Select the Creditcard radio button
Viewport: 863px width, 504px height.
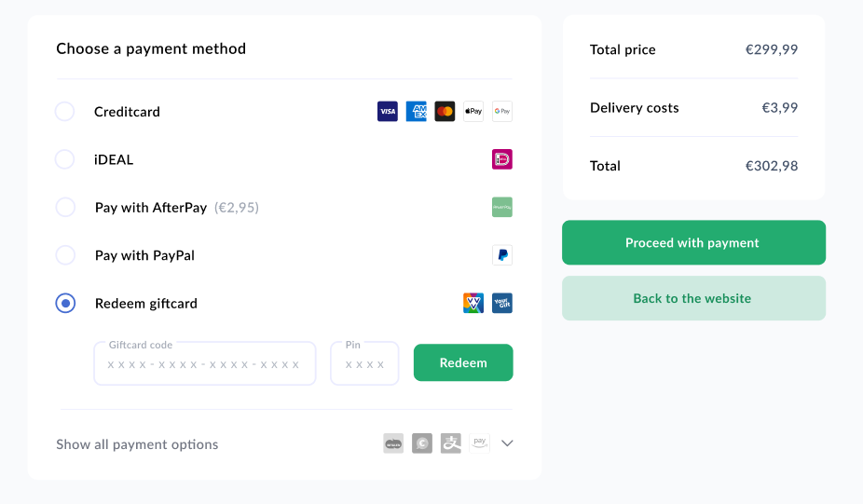(x=65, y=111)
